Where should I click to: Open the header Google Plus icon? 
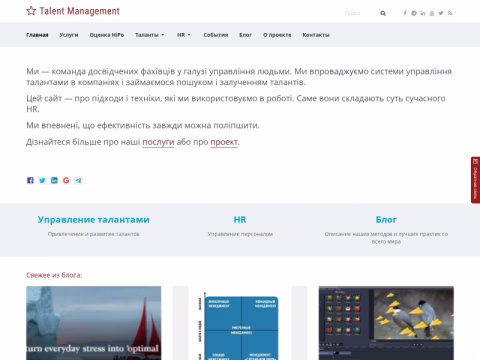[x=414, y=13]
